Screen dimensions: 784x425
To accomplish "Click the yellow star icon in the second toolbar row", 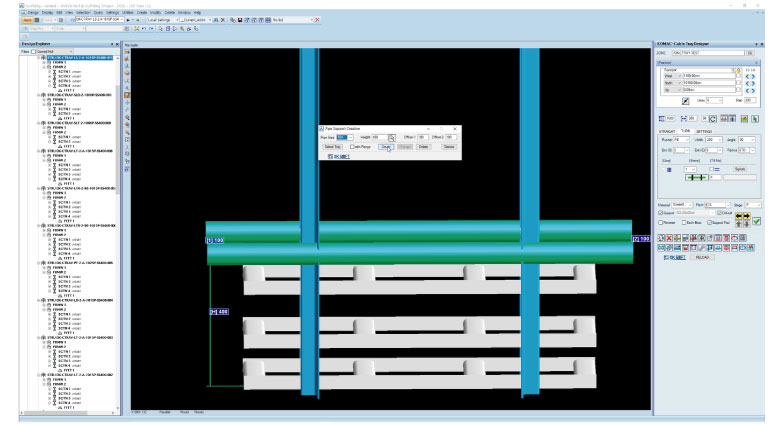I will pyautogui.click(x=136, y=28).
